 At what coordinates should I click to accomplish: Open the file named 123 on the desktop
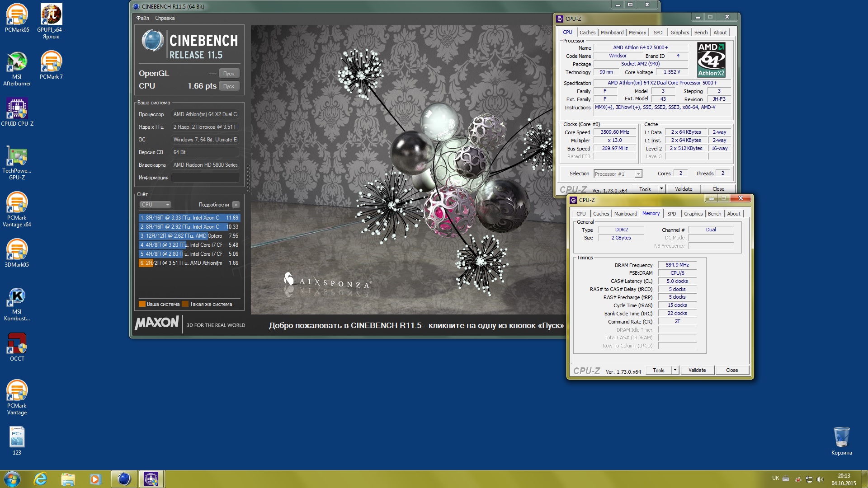pyautogui.click(x=17, y=441)
